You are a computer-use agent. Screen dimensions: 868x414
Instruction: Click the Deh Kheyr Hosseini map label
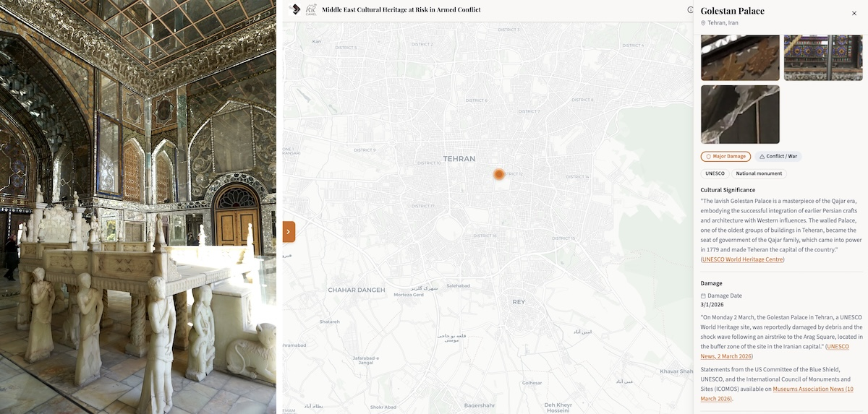point(558,407)
